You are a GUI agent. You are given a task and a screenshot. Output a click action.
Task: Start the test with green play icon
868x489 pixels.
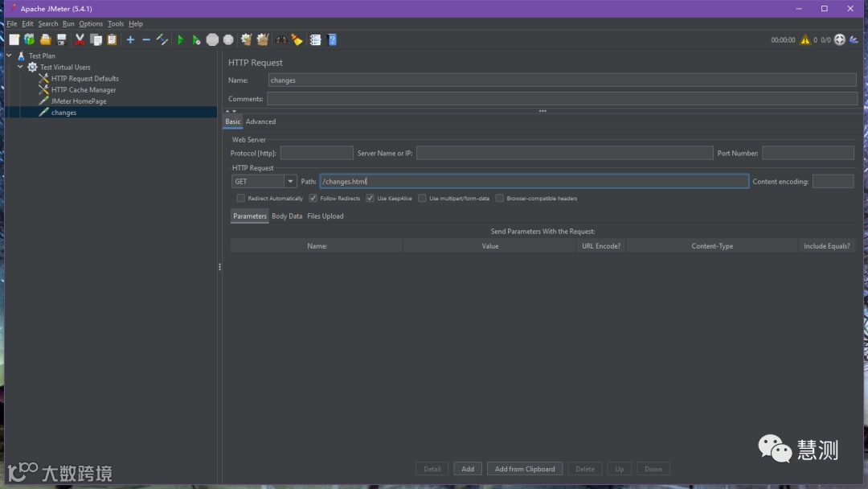coord(180,40)
